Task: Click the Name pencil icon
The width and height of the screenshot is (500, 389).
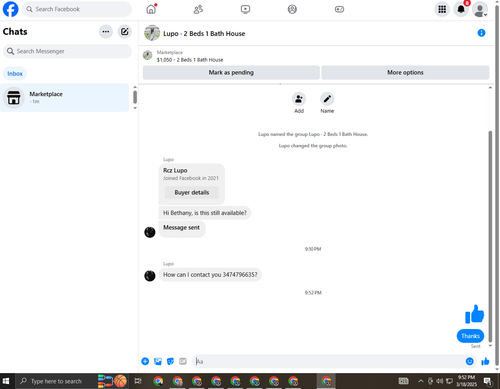Action: (327, 99)
